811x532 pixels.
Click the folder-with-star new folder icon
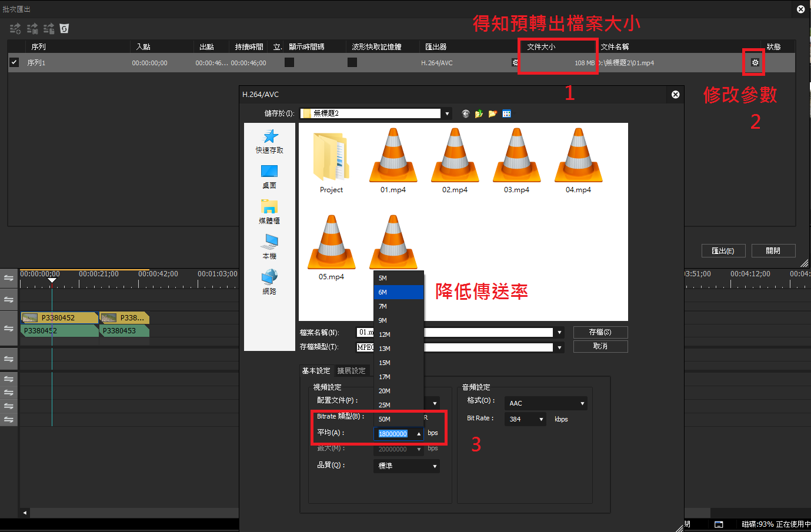[x=492, y=113]
